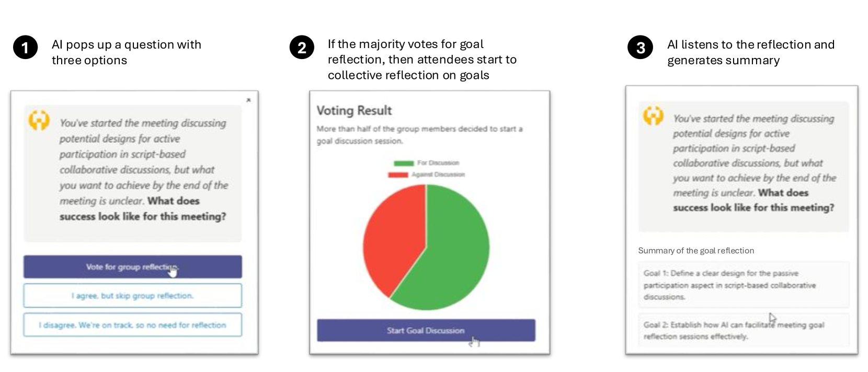Click the AI logo in the voting prompt popup

coord(39,120)
